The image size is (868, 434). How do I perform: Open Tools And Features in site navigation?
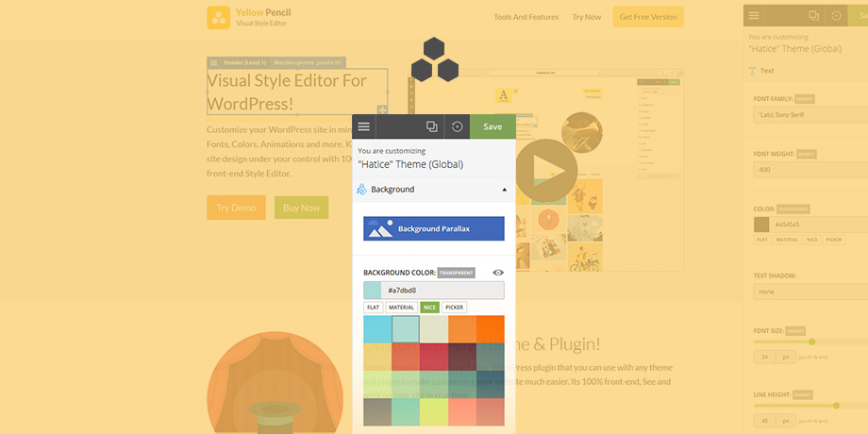click(526, 17)
